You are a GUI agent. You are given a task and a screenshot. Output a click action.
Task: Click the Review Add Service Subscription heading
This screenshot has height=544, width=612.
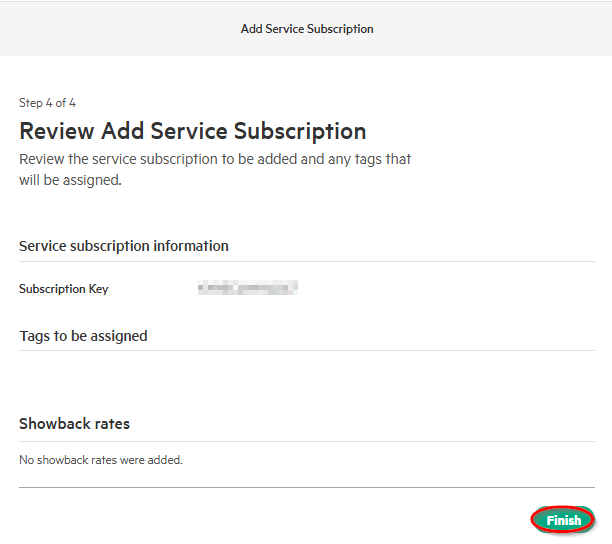(192, 131)
